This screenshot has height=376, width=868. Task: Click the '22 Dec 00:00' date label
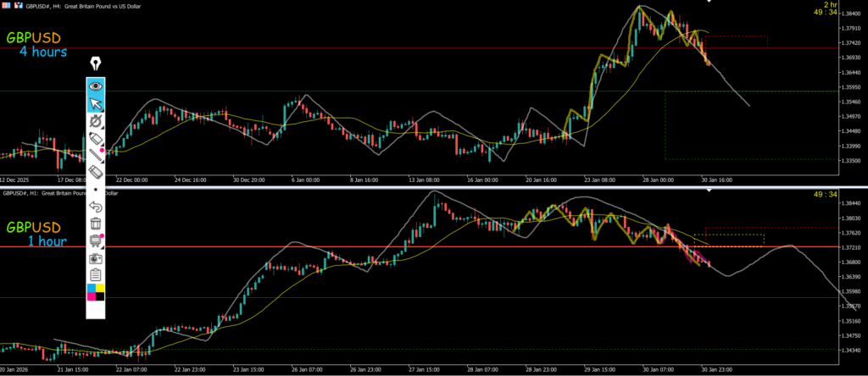point(133,180)
